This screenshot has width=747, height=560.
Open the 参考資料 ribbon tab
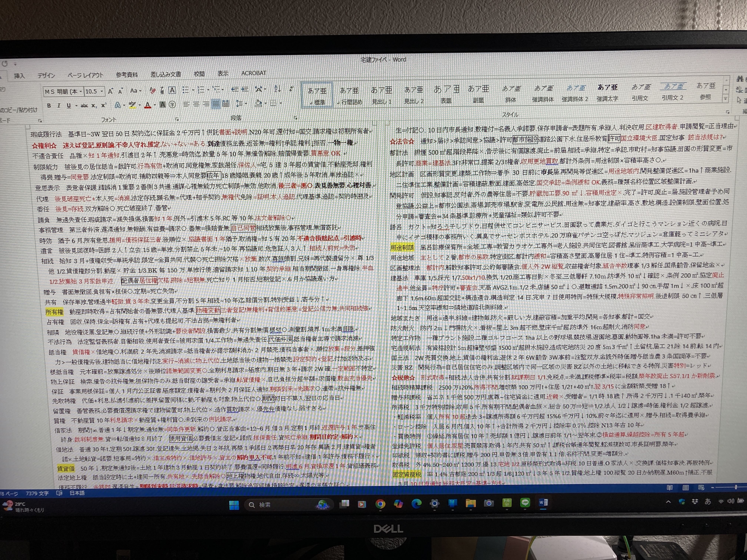point(127,75)
